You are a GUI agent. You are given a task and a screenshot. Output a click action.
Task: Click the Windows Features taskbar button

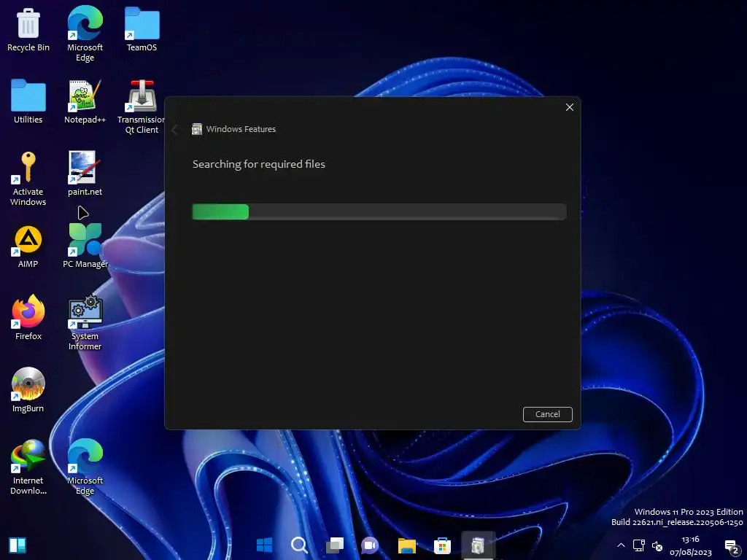(478, 545)
